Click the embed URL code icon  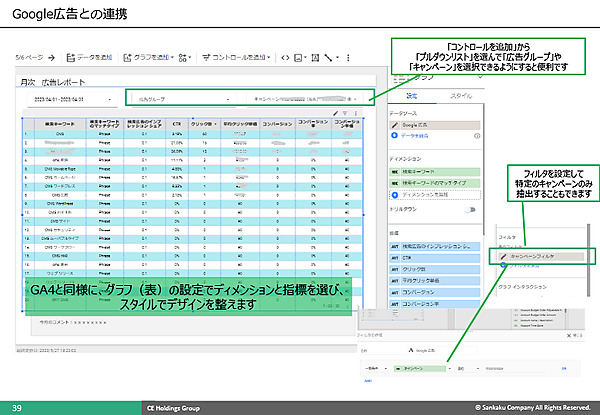(x=285, y=57)
